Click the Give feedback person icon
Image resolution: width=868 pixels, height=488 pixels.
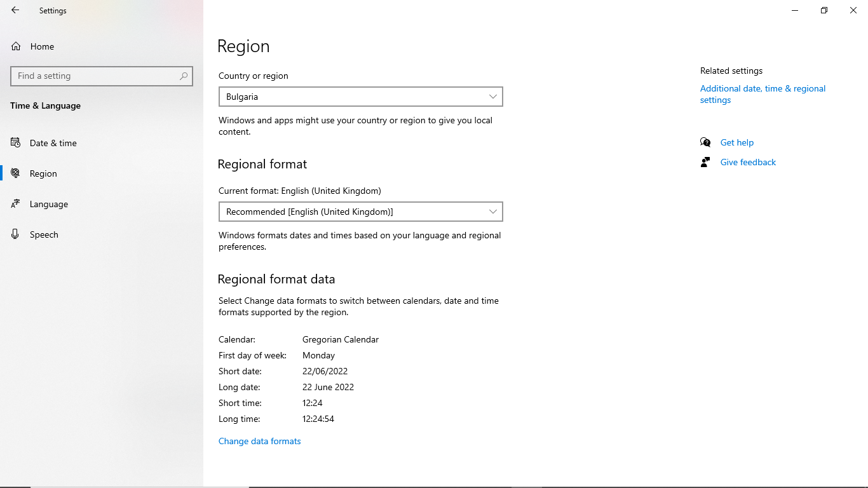pos(705,162)
